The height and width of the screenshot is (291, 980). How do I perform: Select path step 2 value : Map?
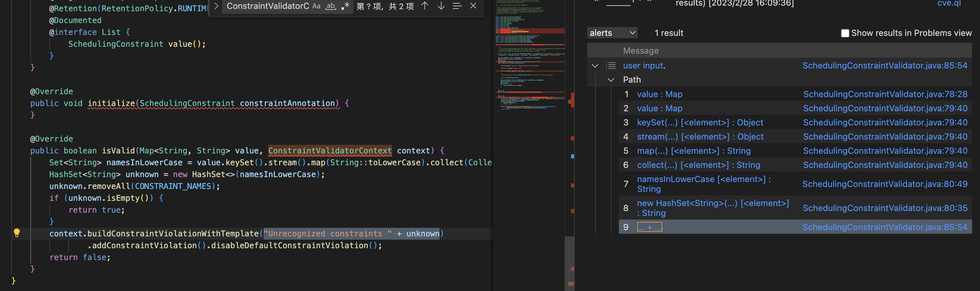click(660, 108)
